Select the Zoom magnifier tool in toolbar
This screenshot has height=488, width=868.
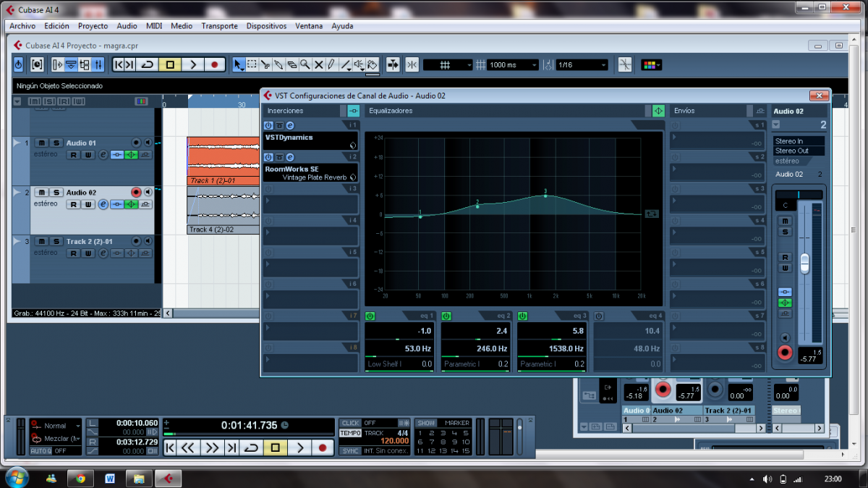click(305, 64)
